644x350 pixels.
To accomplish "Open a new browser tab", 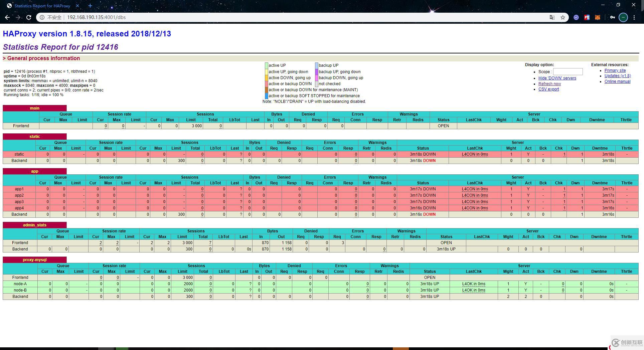I will (90, 6).
